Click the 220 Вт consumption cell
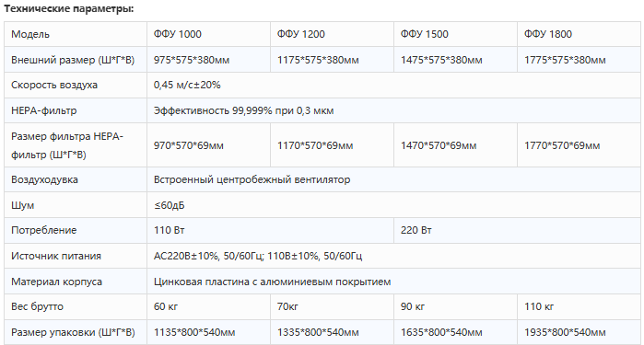 518,230
